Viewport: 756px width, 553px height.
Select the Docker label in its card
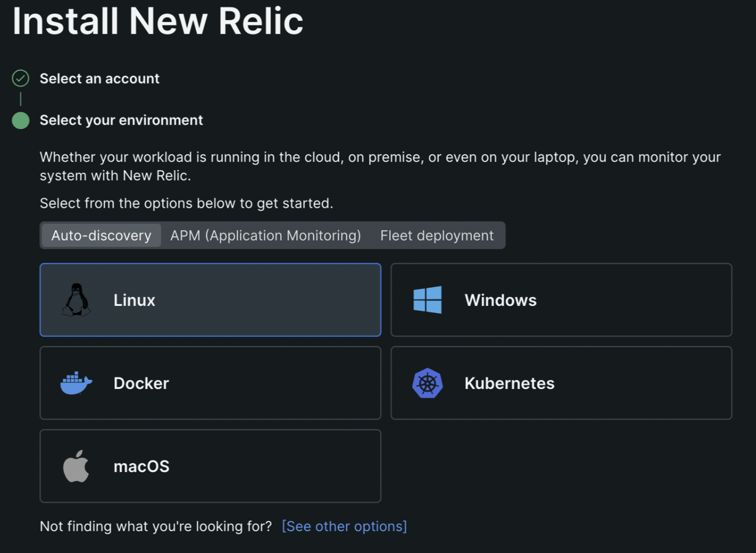(x=141, y=383)
